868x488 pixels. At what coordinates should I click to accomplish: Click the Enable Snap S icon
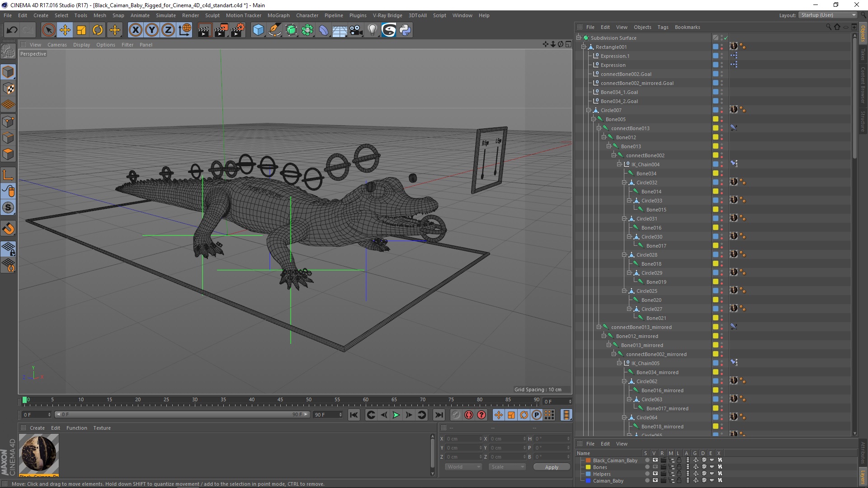pos(8,208)
